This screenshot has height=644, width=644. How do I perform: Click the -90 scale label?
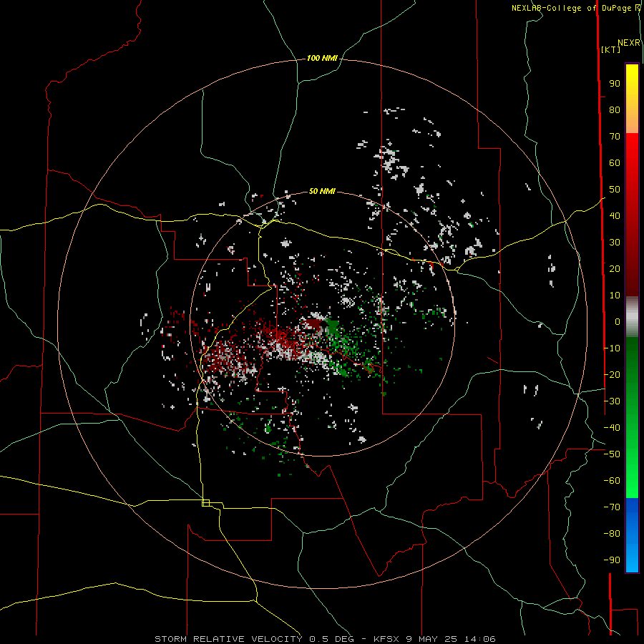coord(612,560)
